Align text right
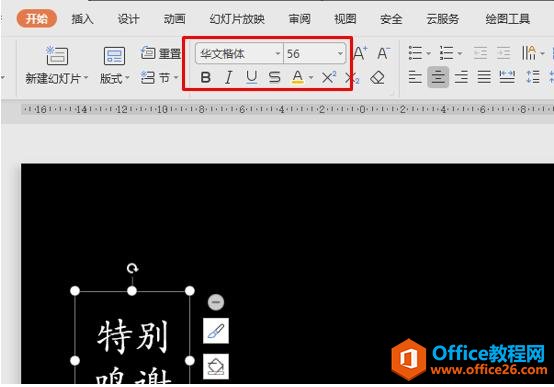This screenshot has height=387, width=554. click(x=461, y=77)
